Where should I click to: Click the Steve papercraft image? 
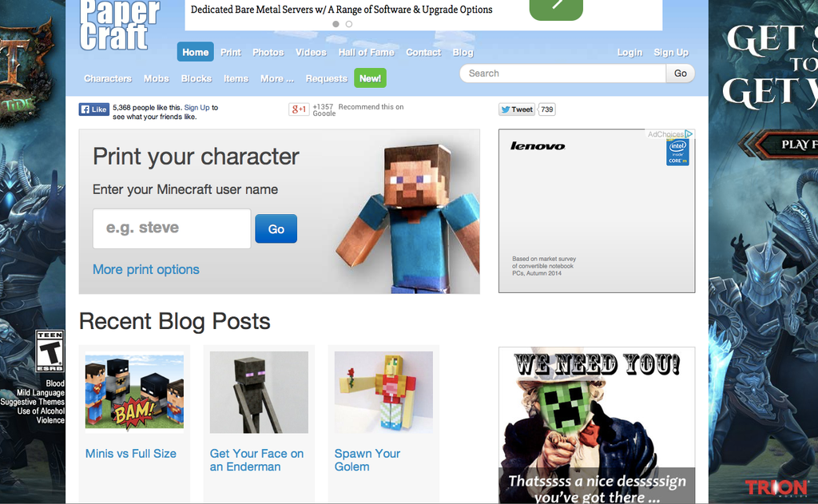pyautogui.click(x=407, y=218)
